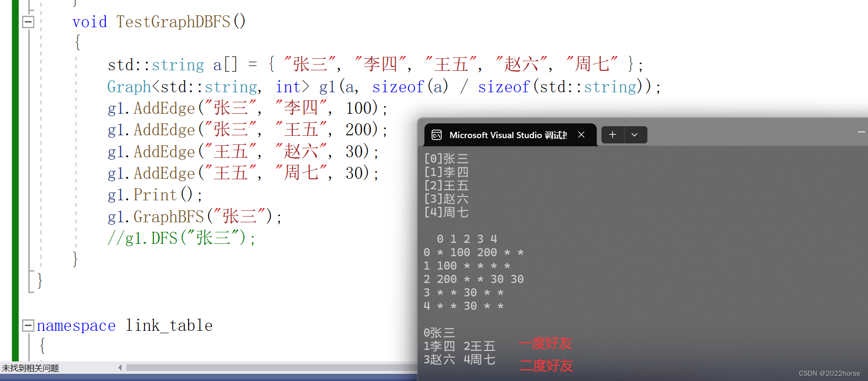Click '[4]周七' line in console output

coord(446,212)
